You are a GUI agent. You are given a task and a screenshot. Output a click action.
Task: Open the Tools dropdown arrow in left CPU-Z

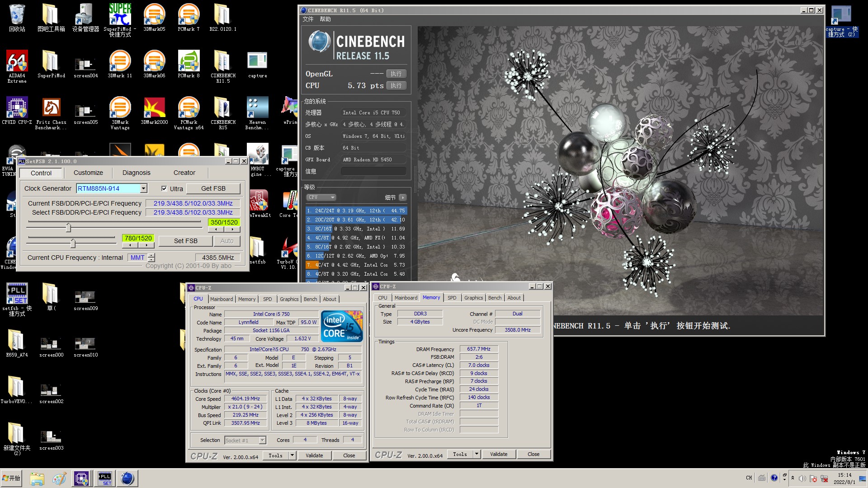tap(292, 455)
